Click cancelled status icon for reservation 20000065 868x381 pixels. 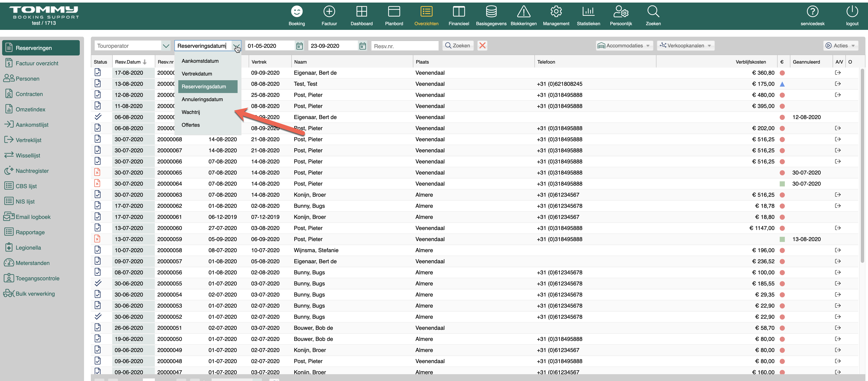pyautogui.click(x=97, y=172)
